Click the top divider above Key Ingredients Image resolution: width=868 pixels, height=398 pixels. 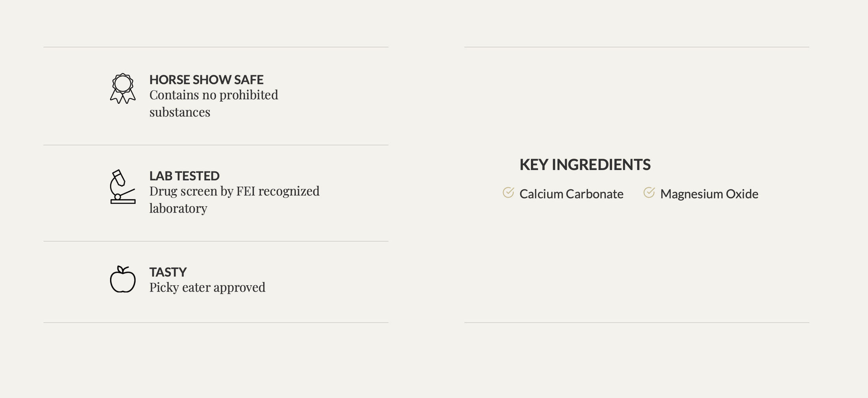click(636, 47)
